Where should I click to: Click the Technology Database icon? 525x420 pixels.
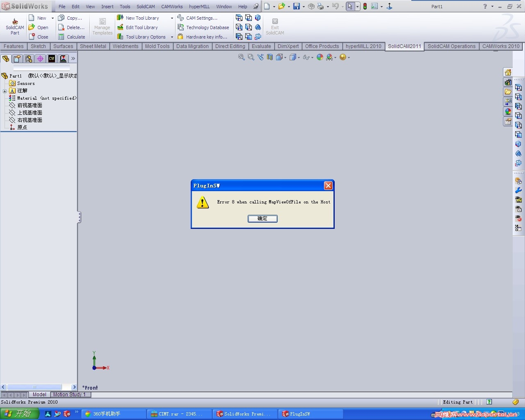coord(180,27)
